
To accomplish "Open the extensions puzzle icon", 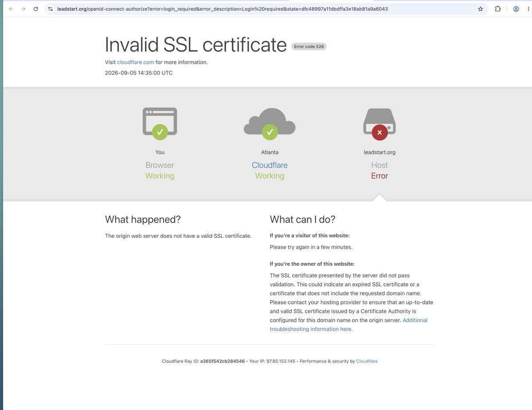I will (x=498, y=9).
